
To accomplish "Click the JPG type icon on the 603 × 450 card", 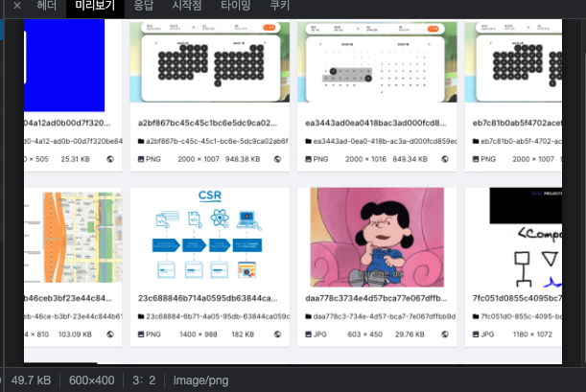I will pos(308,334).
